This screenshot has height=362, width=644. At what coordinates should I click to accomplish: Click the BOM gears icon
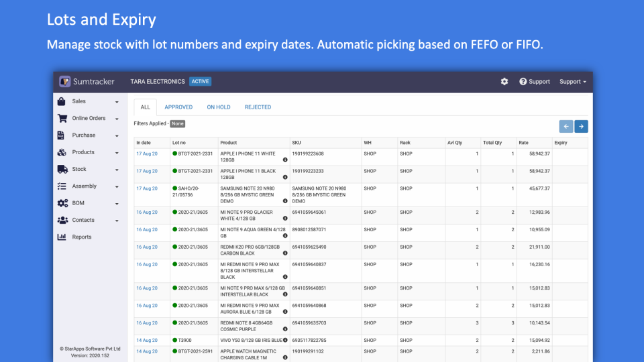[x=63, y=203]
